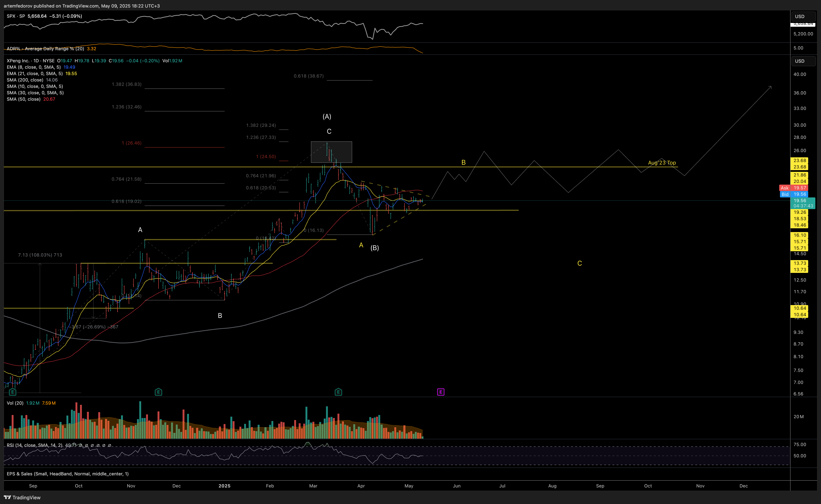821x504 pixels.
Task: Click the purple upcoming earnings E marker
Action: tap(441, 392)
